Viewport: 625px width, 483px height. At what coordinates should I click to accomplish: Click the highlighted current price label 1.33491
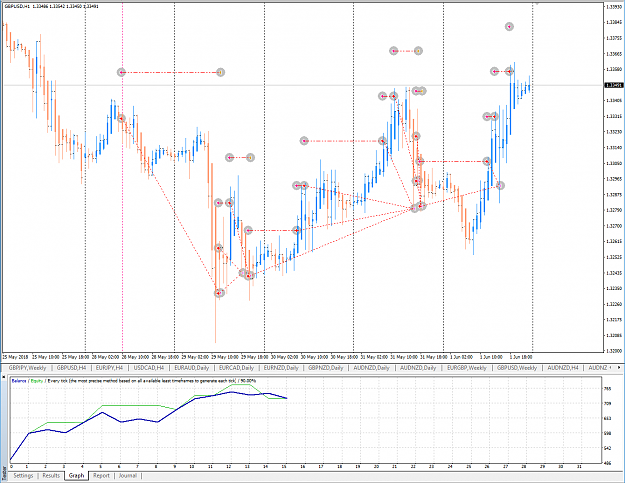[614, 85]
